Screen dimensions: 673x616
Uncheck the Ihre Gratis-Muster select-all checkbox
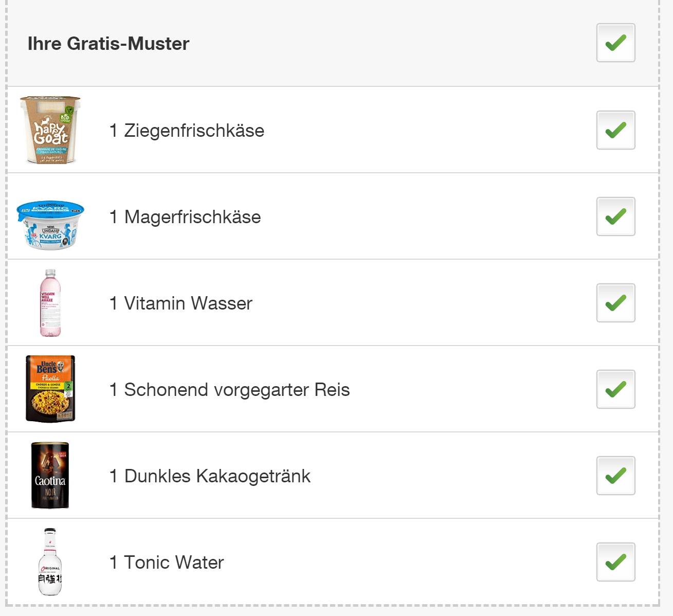[x=615, y=43]
